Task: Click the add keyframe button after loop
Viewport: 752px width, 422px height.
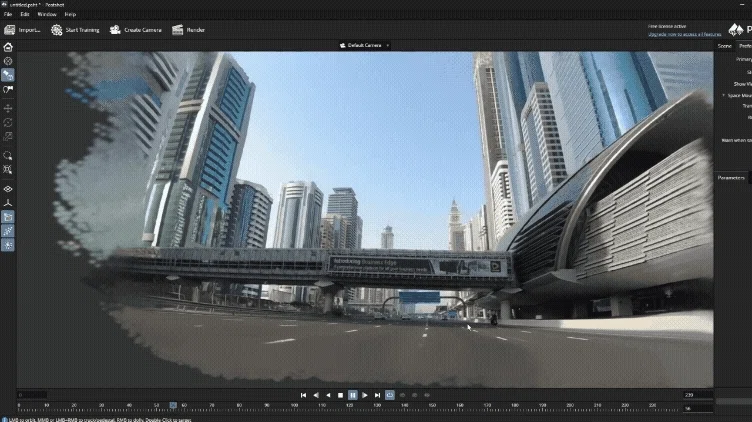Action: pyautogui.click(x=402, y=395)
